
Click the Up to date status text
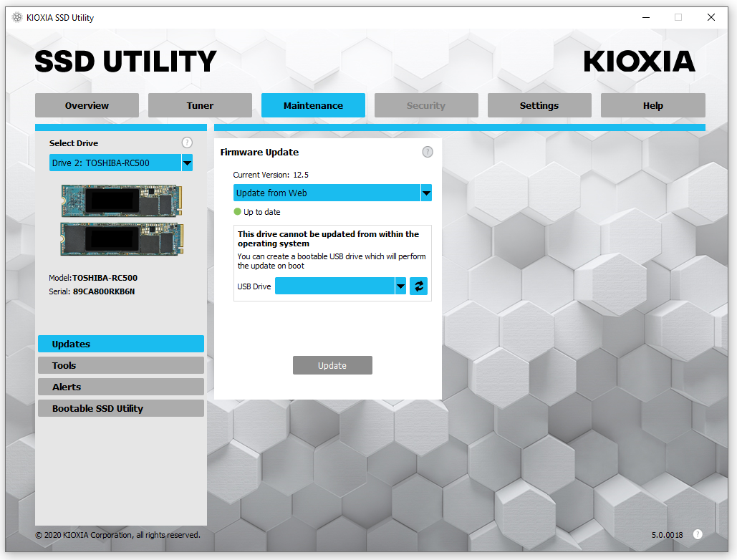(x=262, y=212)
